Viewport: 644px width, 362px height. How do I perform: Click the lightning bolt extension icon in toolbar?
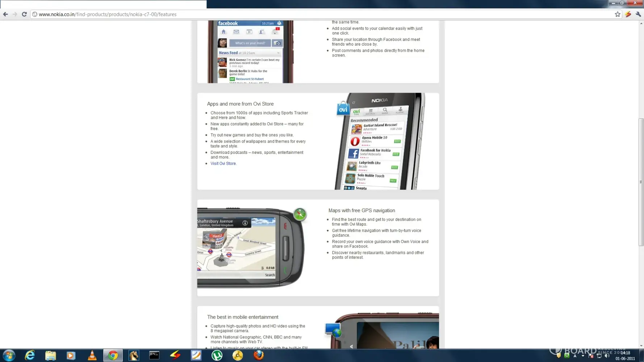[x=628, y=14]
